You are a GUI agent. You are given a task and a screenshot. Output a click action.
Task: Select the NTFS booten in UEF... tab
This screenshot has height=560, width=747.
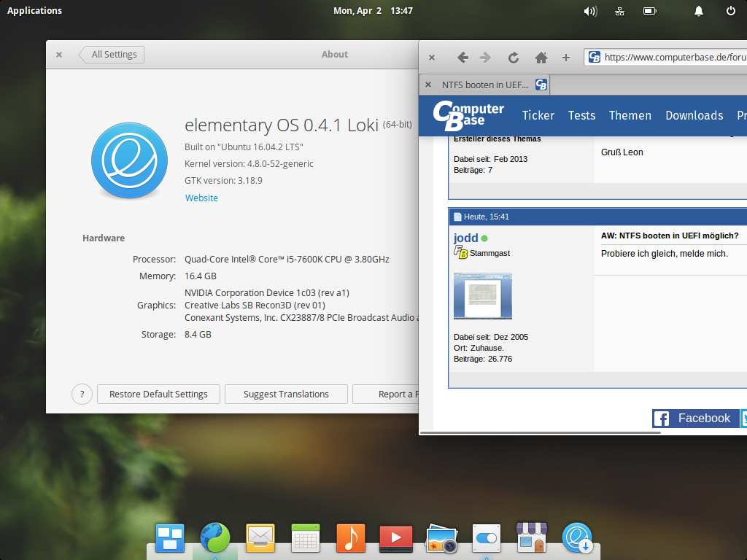(x=485, y=85)
